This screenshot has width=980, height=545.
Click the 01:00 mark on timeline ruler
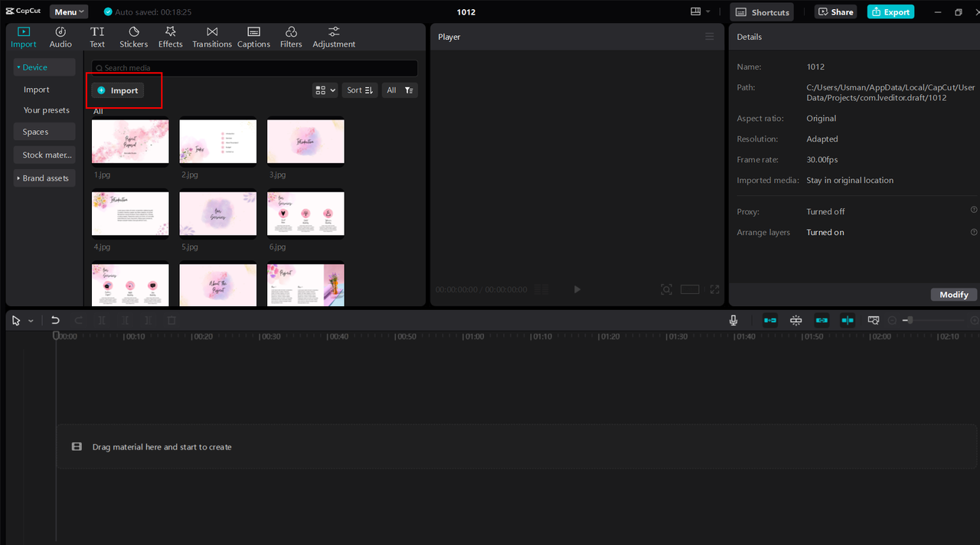[472, 337]
